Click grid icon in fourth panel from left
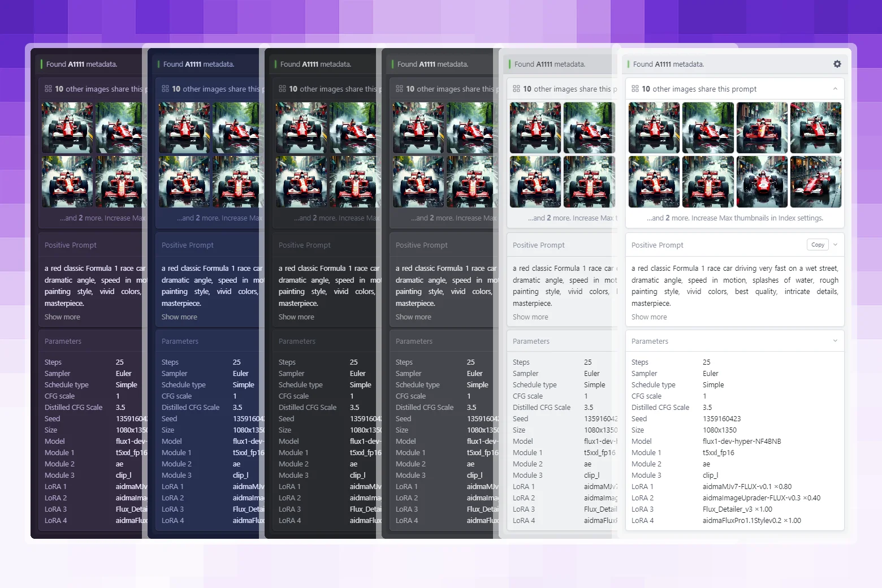 [x=399, y=89]
